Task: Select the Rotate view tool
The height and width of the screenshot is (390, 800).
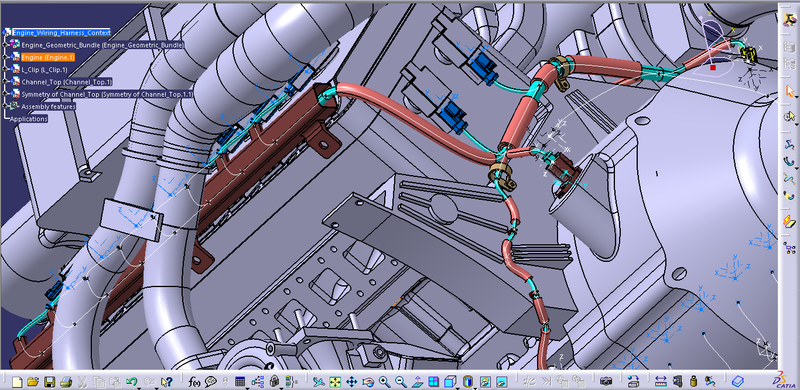Action: click(x=368, y=381)
